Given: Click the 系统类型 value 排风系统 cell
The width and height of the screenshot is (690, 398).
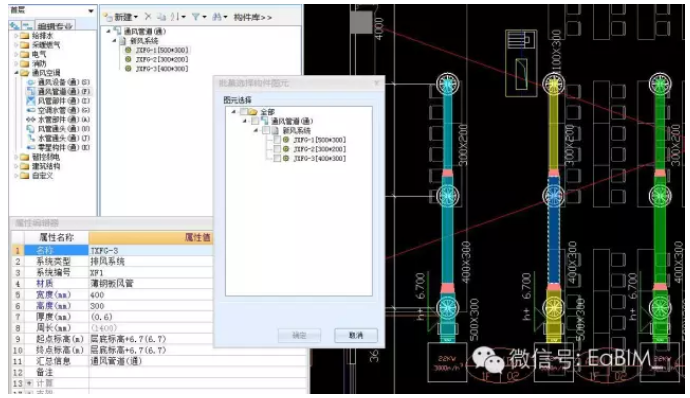Looking at the screenshot, I should [150, 261].
